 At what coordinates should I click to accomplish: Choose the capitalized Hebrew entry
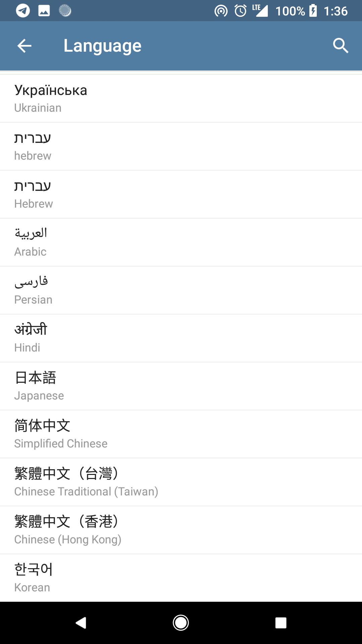[x=181, y=195]
